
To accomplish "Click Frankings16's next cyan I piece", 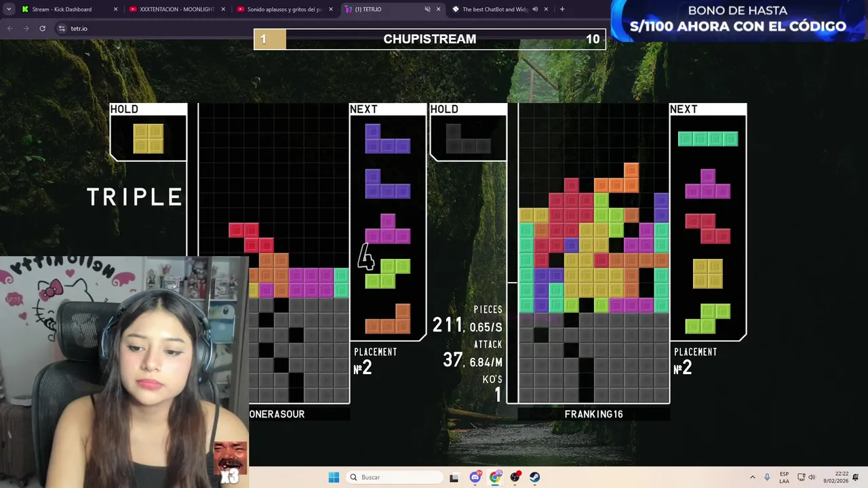I will (x=708, y=139).
